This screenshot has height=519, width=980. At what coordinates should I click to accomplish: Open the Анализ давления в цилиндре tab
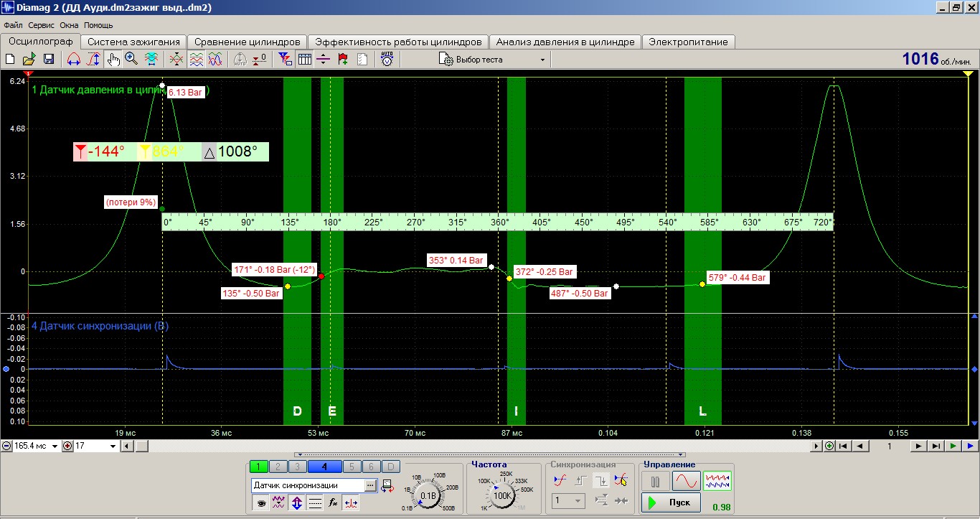[565, 42]
